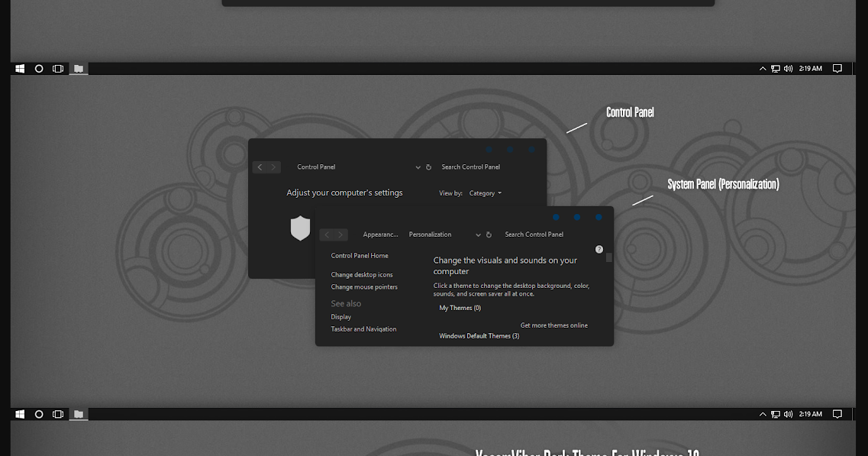Open Change mouse pointers link
Screen dimensions: 868x456
tap(364, 286)
